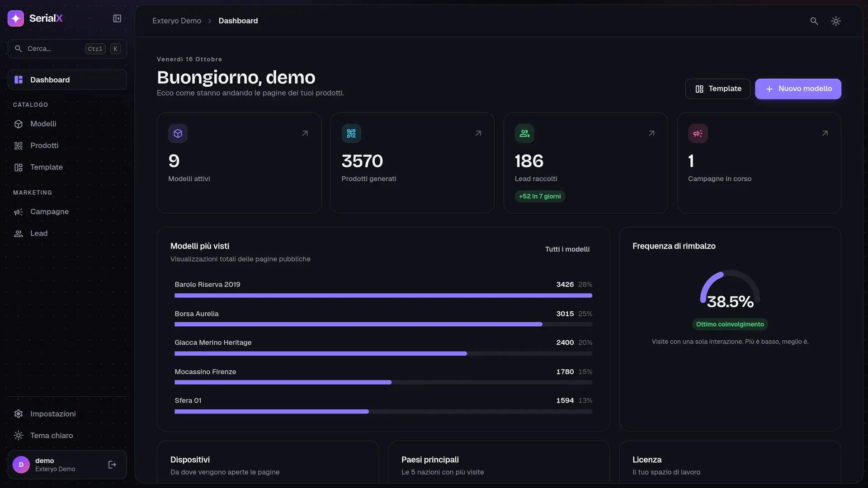The image size is (868, 488).
Task: Navigate to Campagne
Action: pyautogui.click(x=67, y=211)
